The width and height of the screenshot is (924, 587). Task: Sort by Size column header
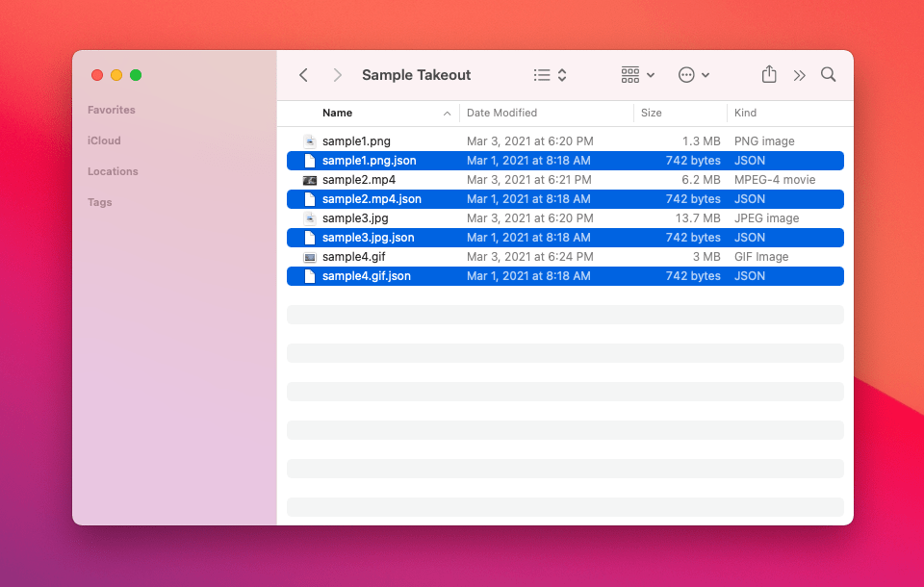pyautogui.click(x=652, y=113)
